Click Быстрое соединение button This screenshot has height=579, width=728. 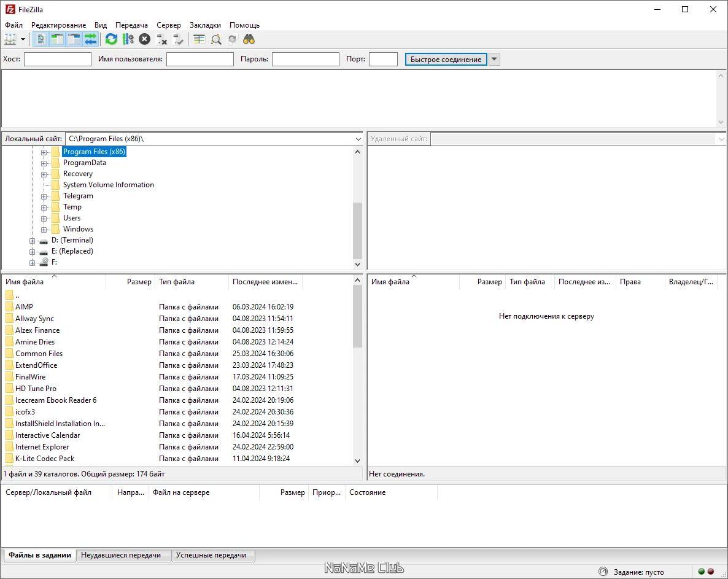pos(446,59)
